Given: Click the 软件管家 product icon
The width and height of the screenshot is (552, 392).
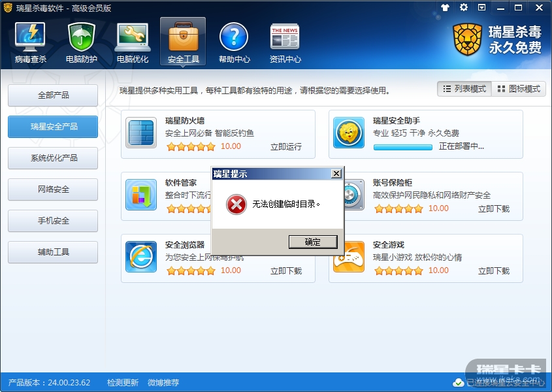Looking at the screenshot, I should 141,195.
